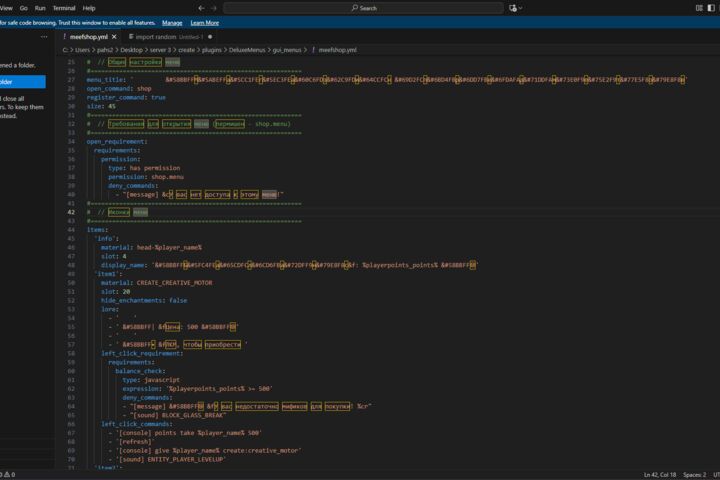Image resolution: width=720 pixels, height=480 pixels.
Task: Open the sidebar more actions ellipsis
Action: (x=44, y=37)
